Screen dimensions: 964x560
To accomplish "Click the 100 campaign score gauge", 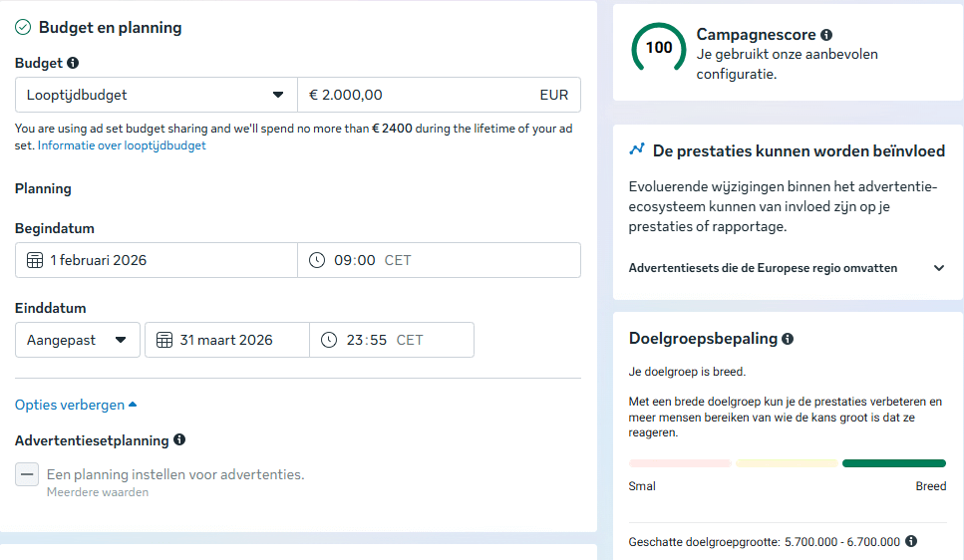I will pyautogui.click(x=659, y=48).
